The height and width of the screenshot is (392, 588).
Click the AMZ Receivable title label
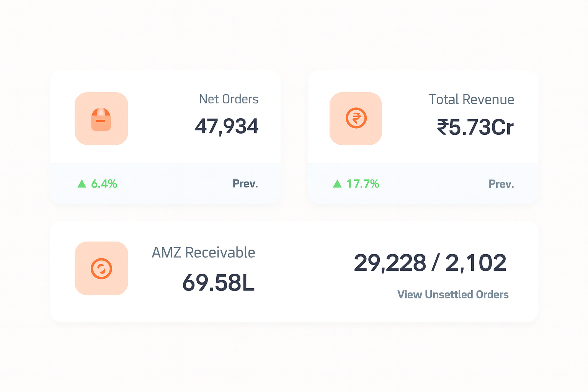[x=203, y=253]
